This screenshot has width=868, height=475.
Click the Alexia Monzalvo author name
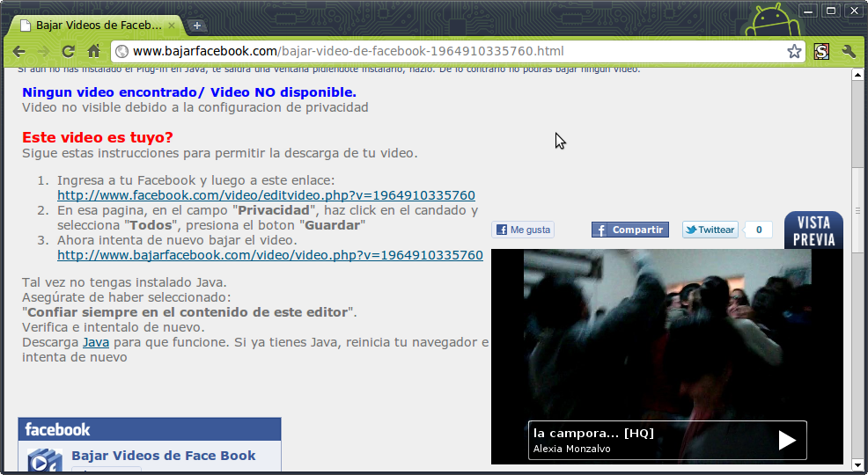coord(572,449)
